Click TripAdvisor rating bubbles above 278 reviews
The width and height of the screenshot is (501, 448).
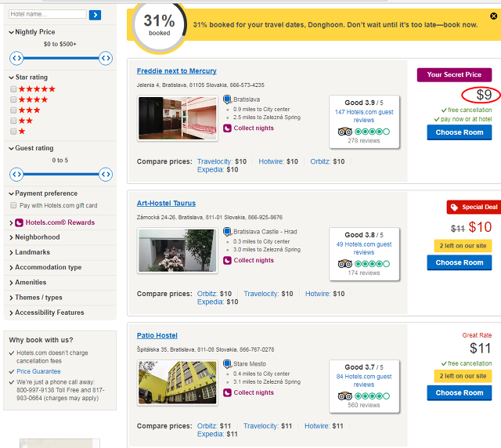point(373,132)
